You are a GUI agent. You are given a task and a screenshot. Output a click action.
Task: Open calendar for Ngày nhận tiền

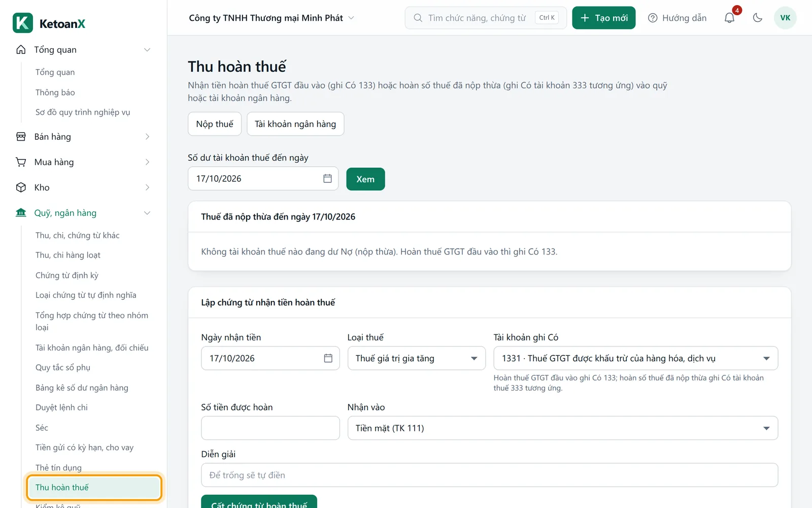[x=328, y=358]
